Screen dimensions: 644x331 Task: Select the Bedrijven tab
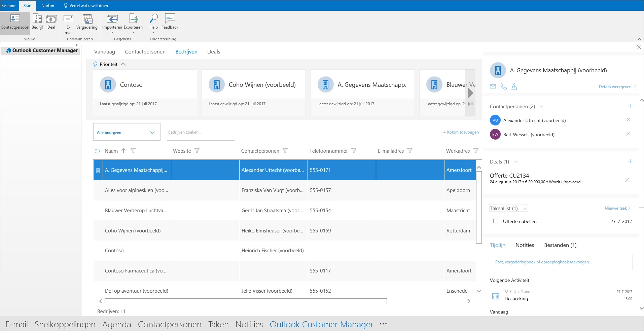186,51
